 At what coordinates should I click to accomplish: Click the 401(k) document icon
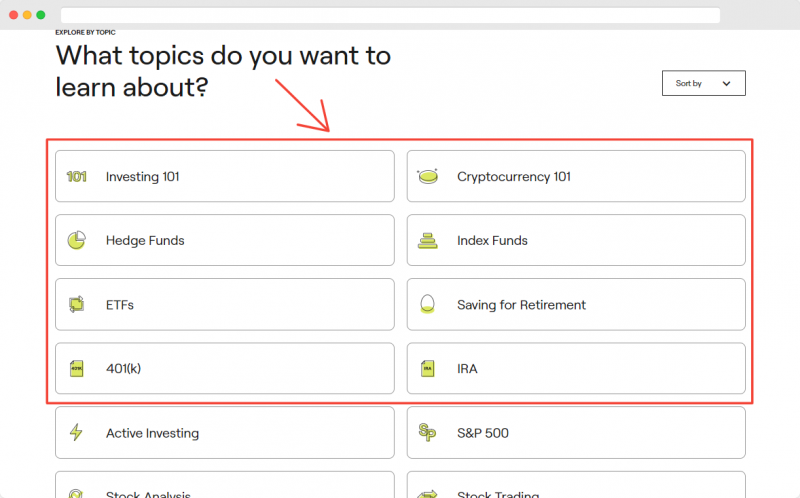[77, 368]
